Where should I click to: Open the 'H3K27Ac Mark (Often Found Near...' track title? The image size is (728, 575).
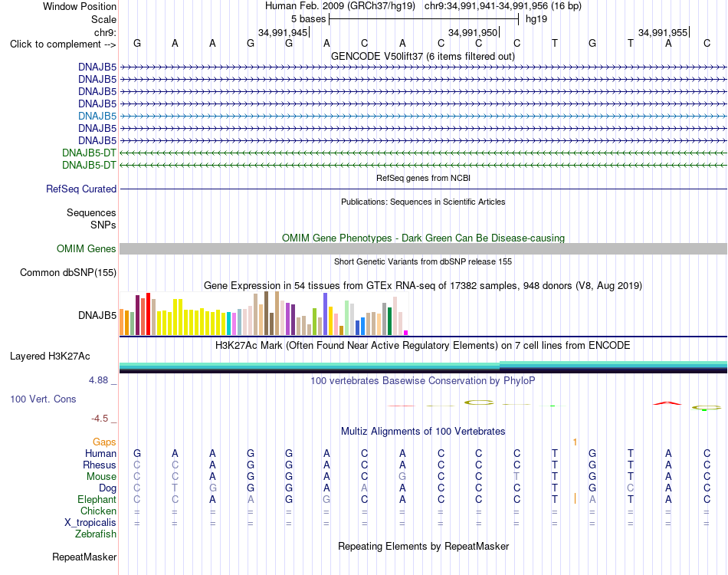(423, 346)
